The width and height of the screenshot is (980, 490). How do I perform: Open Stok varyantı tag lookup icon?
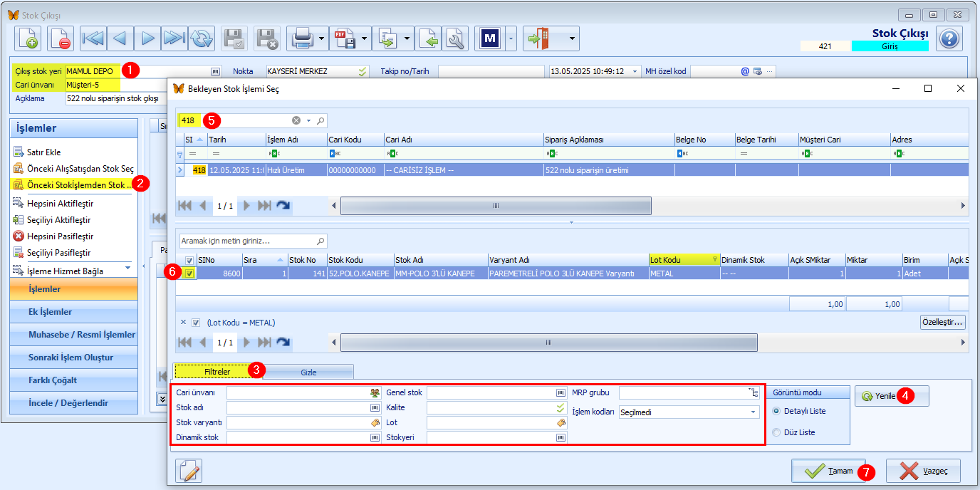[x=375, y=422]
